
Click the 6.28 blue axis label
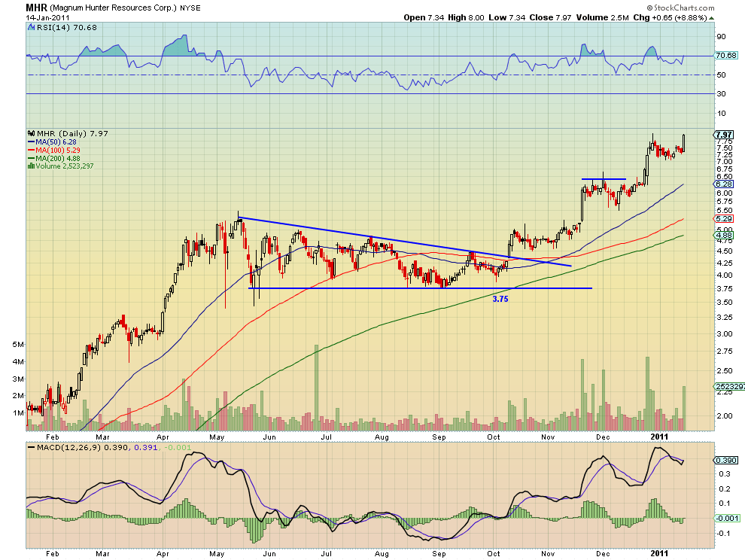coord(724,184)
